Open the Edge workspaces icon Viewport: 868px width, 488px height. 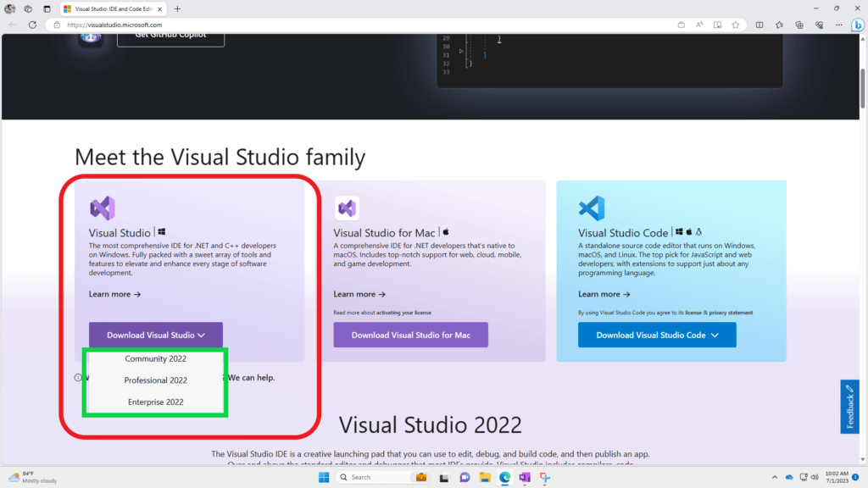click(28, 8)
